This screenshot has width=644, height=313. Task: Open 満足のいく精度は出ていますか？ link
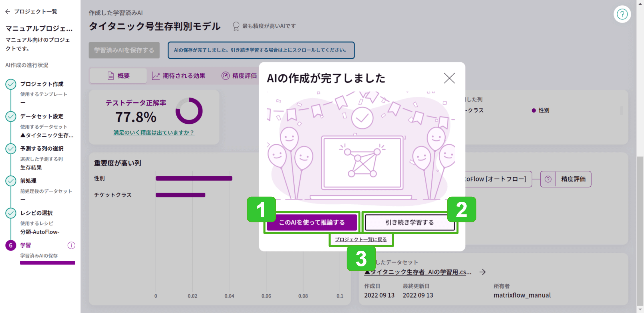tap(154, 133)
